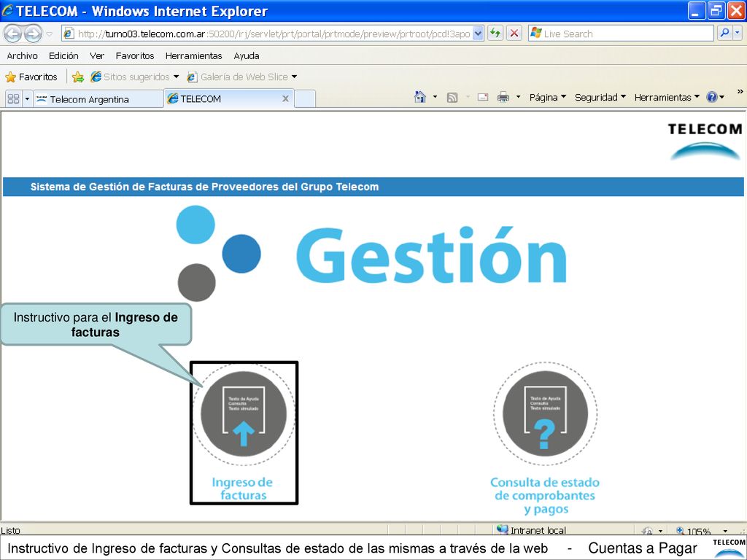Open the Herramientas menu in menu bar
Screen dimensions: 747x560
click(193, 55)
